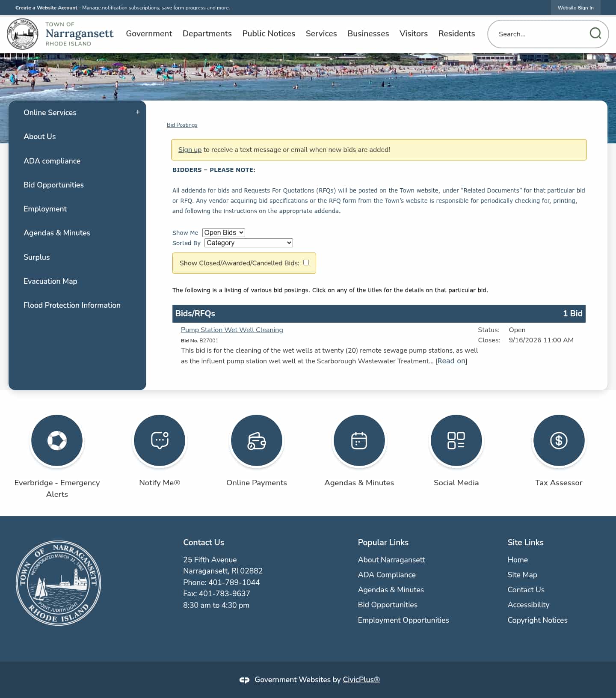Image resolution: width=616 pixels, height=698 pixels.
Task: Click Create a Website Account link
Action: (46, 8)
